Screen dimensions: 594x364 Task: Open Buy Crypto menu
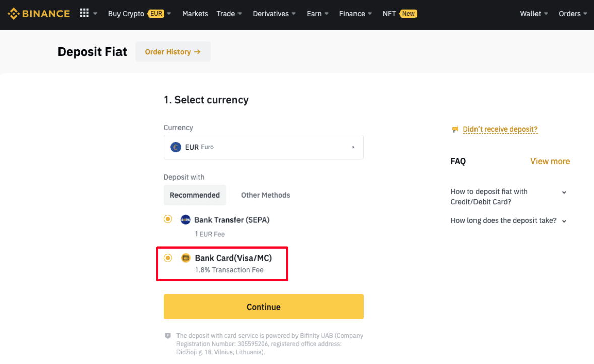click(x=126, y=14)
